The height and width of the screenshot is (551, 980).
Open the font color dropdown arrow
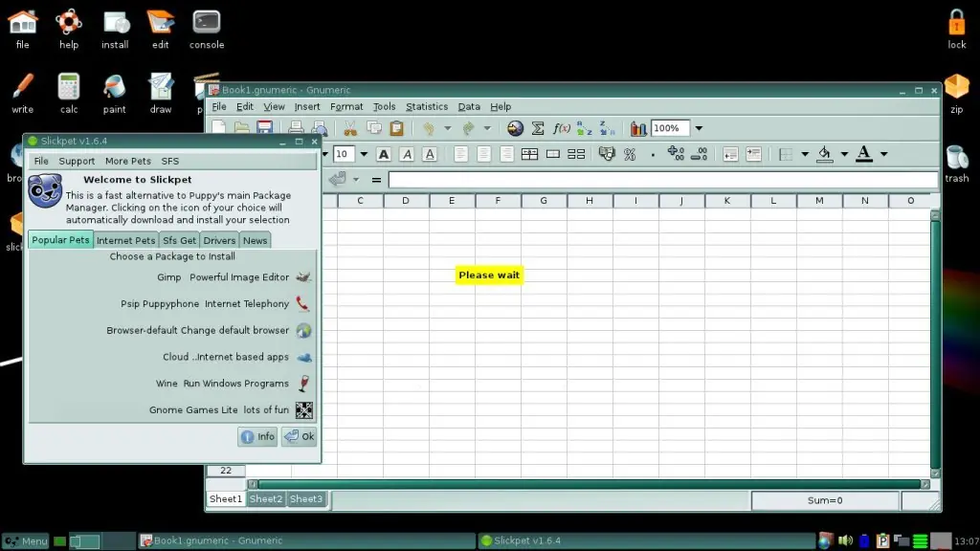(x=883, y=154)
